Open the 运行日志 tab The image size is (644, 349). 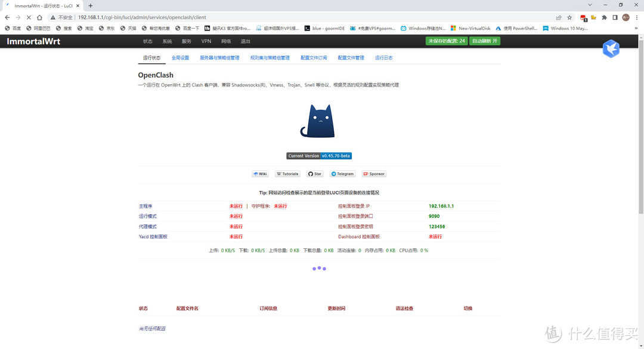pyautogui.click(x=383, y=58)
